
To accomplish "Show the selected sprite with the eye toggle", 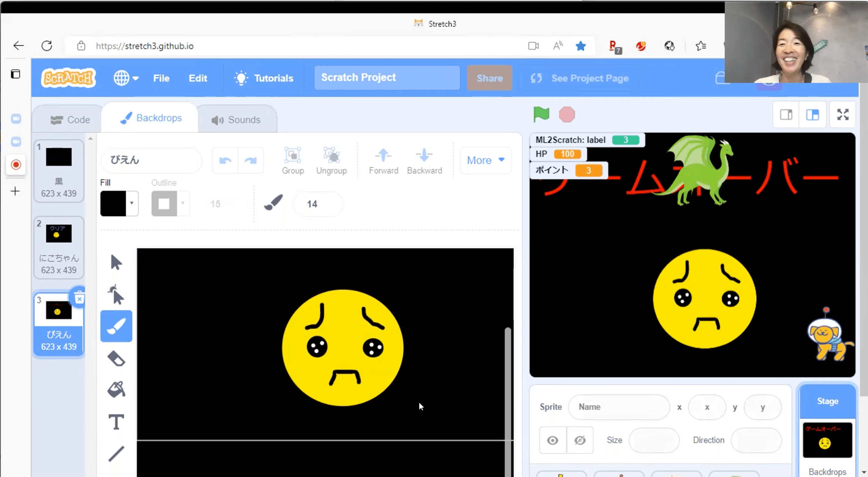I will 553,440.
